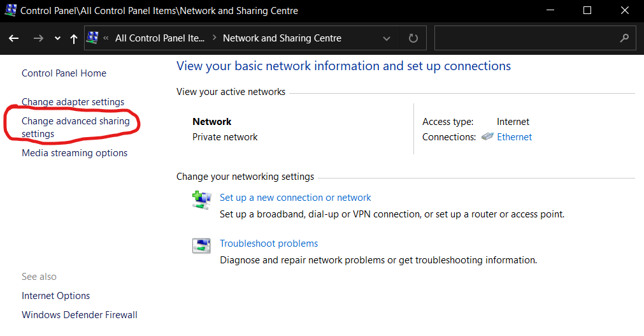Click 'View your basic network information' heading
The width and height of the screenshot is (644, 336).
click(x=343, y=66)
